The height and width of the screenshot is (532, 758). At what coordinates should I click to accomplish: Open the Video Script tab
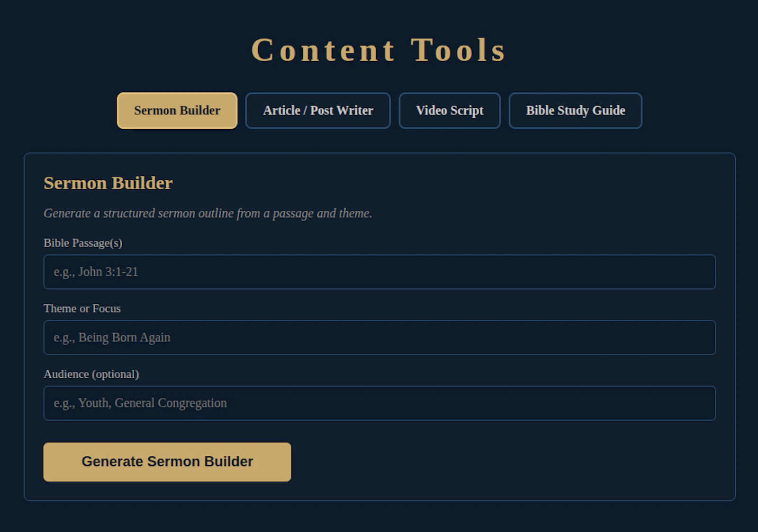tap(450, 110)
